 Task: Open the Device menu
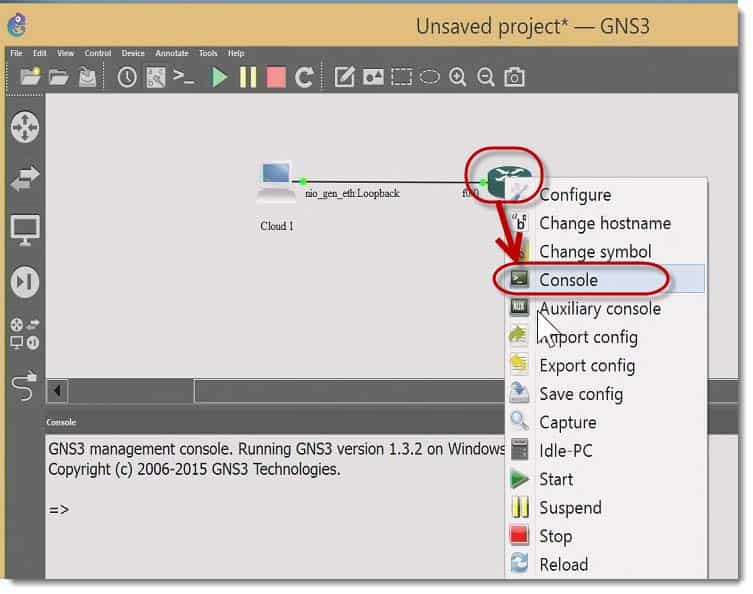[x=133, y=53]
